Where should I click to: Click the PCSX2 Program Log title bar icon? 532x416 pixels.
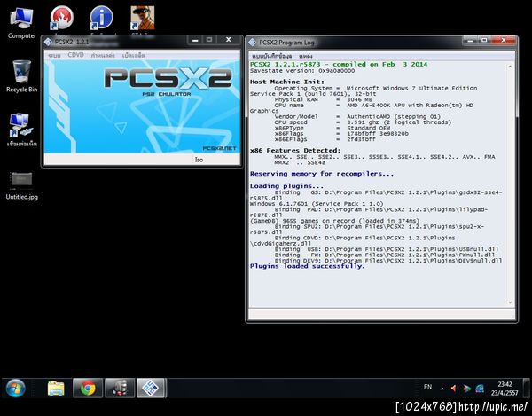[252, 43]
